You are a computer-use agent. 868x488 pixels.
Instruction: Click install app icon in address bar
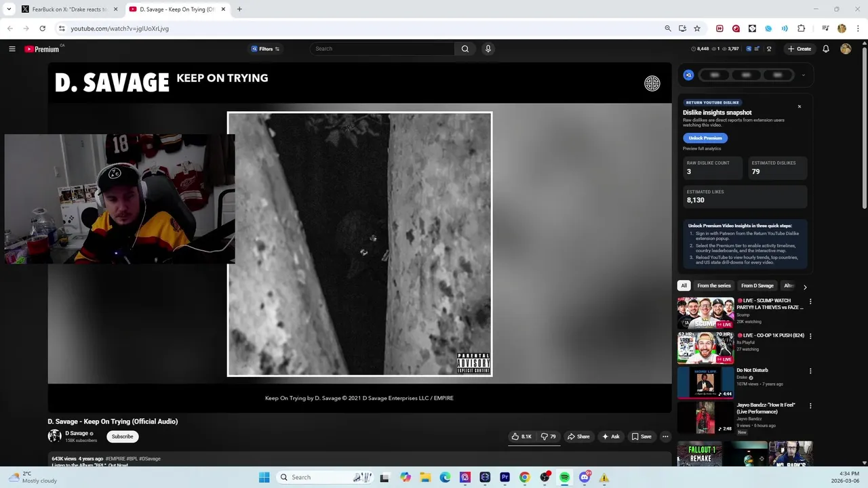682,28
